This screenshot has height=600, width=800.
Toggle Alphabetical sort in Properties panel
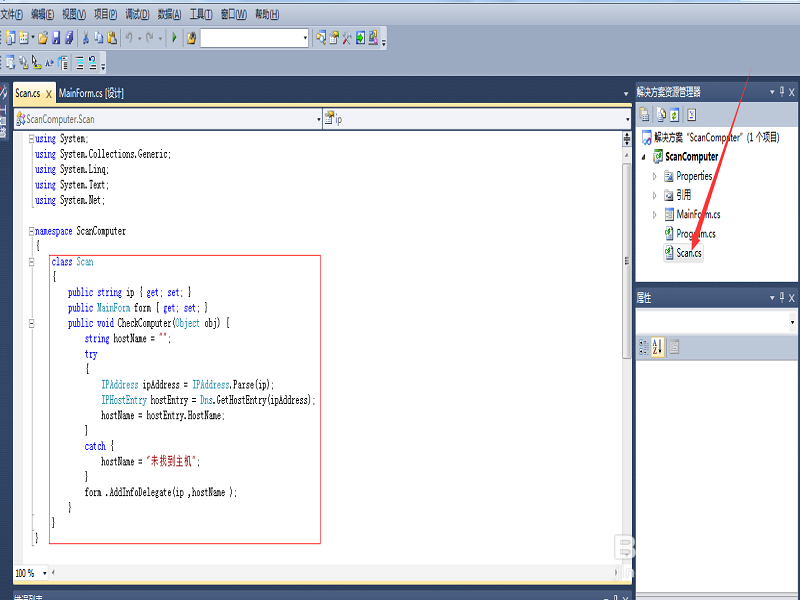[657, 347]
